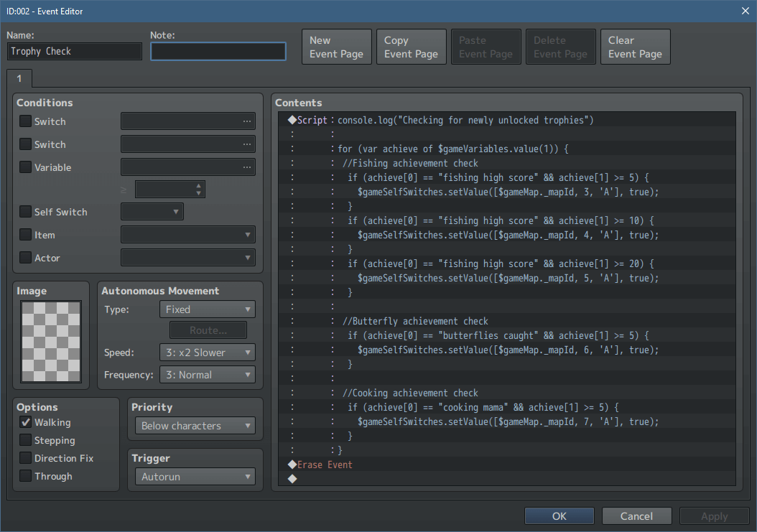The height and width of the screenshot is (532, 757).
Task: Open the Actor condition dropdown
Action: coord(187,257)
